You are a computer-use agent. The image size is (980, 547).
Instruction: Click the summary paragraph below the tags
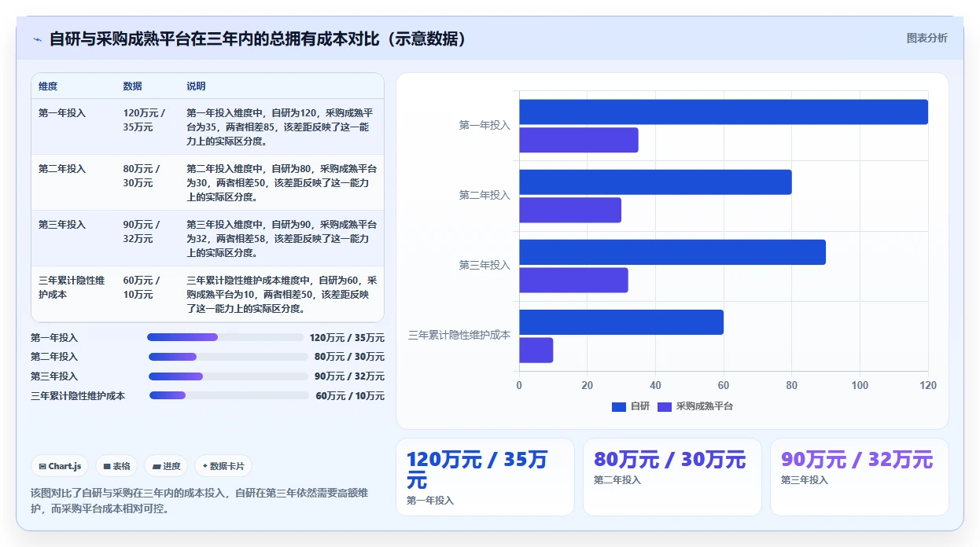pyautogui.click(x=199, y=501)
